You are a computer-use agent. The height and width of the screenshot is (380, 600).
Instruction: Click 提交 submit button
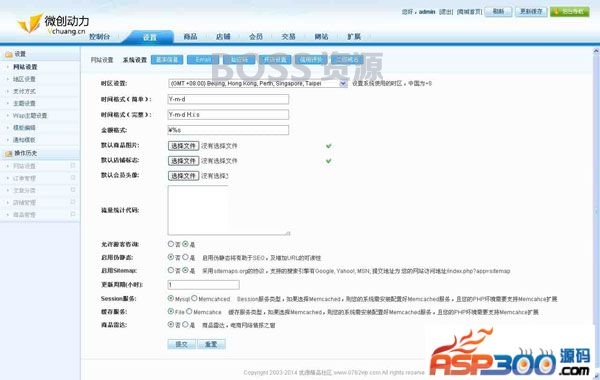(x=182, y=344)
